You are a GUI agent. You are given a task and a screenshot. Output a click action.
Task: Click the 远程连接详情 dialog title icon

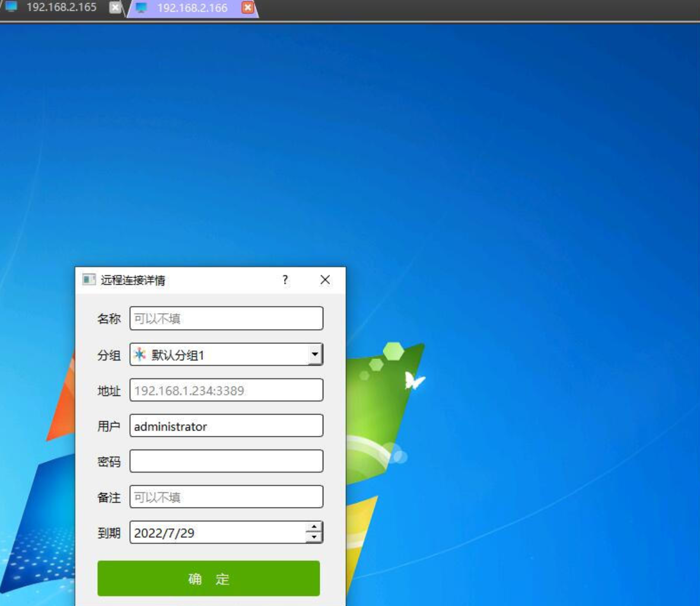point(89,279)
